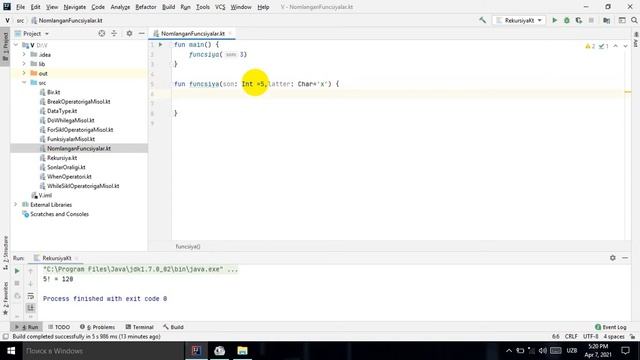Run with coverage icon in toolbar
Screen dimensions: 640x360
point(579,20)
